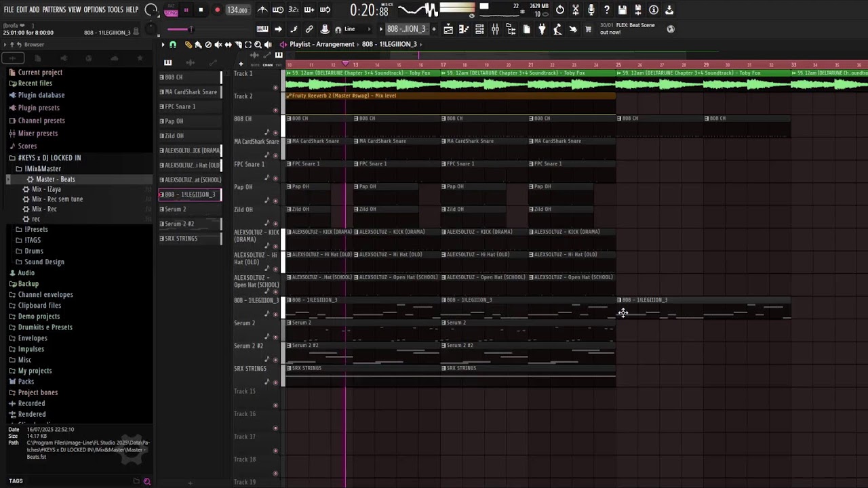Click the link chain icon in toolbar
The image size is (868, 488).
pyautogui.click(x=309, y=29)
